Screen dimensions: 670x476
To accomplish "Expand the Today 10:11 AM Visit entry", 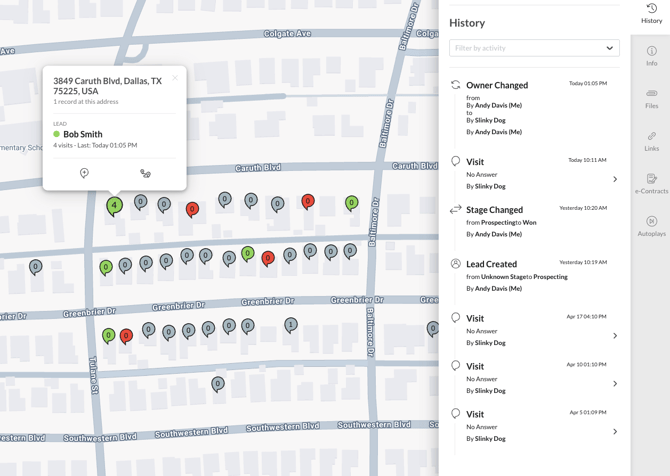I will 615,179.
